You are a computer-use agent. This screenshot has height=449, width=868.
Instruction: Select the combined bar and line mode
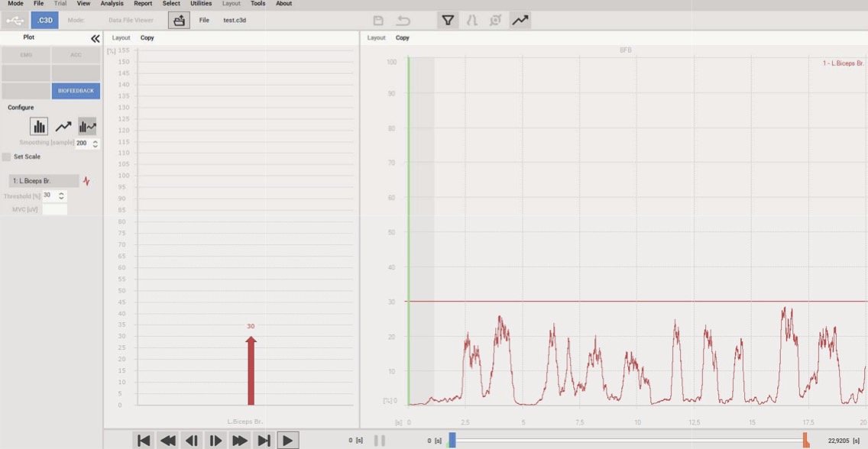point(87,127)
